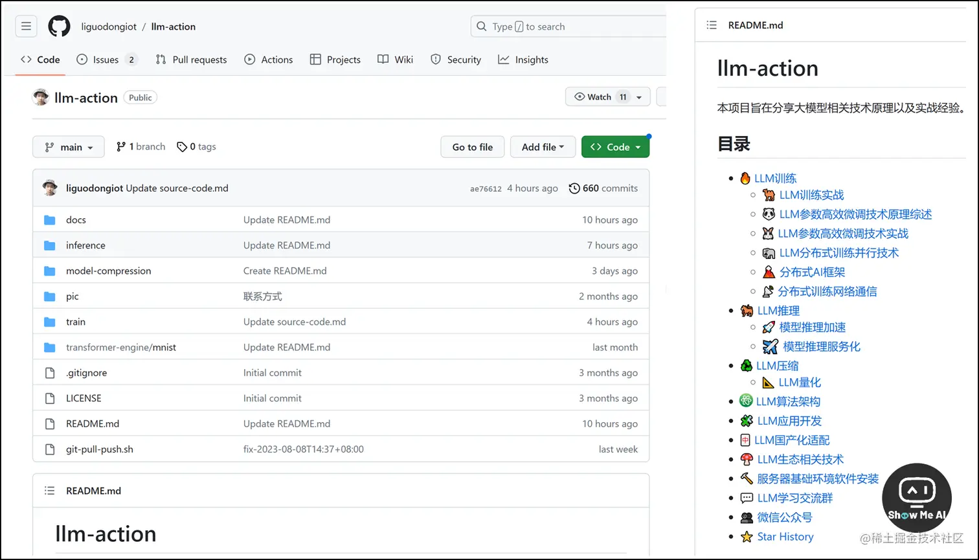The height and width of the screenshot is (560, 979).
Task: Open fix-2023-08-08T14:37+08:00 commit message
Action: tap(304, 449)
